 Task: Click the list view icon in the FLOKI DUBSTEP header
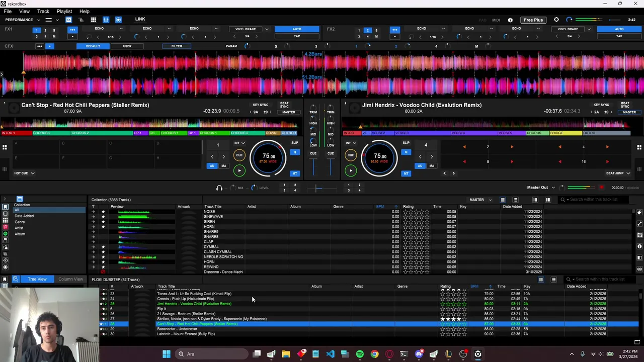tap(541, 280)
